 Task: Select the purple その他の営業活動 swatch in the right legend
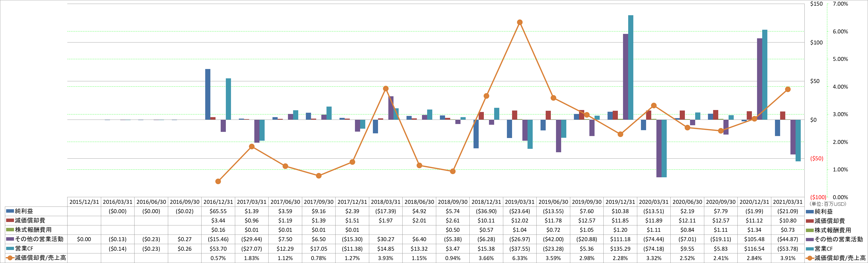pos(810,240)
